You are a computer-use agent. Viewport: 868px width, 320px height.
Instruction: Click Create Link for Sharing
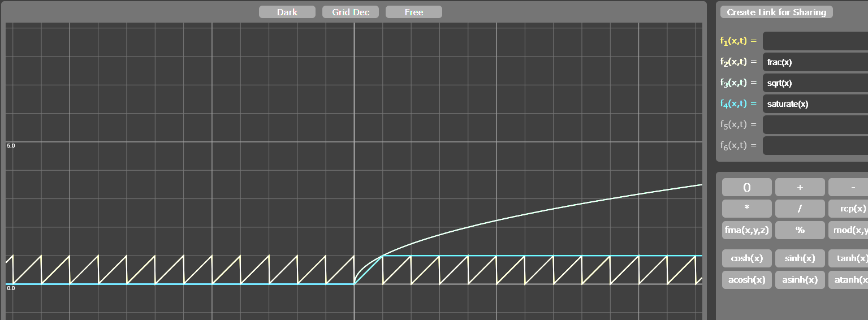(776, 12)
